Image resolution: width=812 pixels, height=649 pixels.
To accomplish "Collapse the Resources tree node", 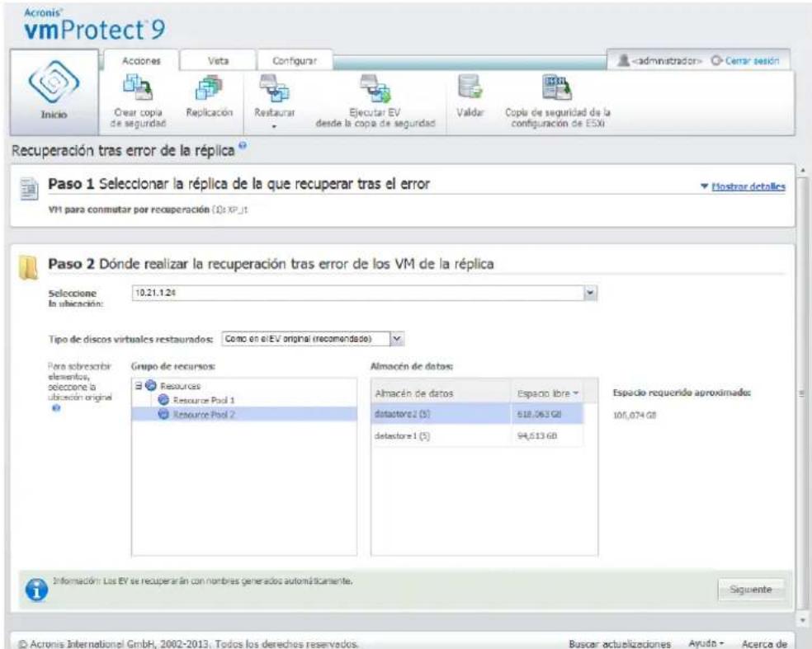I will 139,386.
